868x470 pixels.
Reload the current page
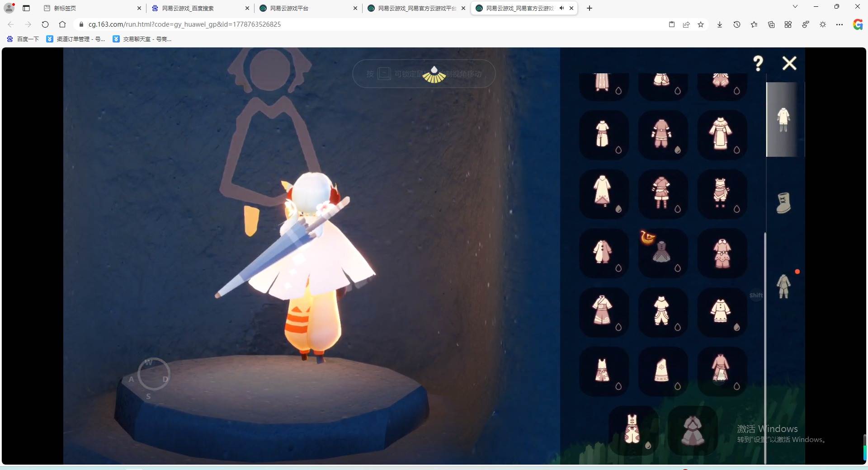(x=45, y=24)
